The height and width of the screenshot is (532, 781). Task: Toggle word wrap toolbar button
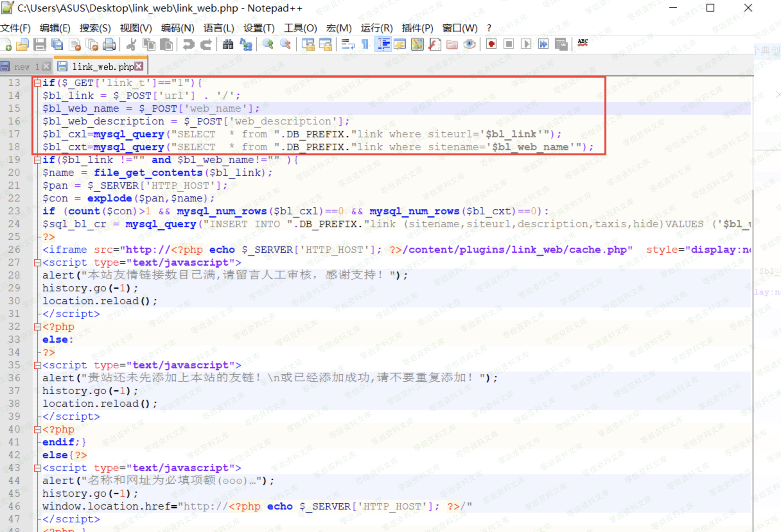[x=348, y=44]
